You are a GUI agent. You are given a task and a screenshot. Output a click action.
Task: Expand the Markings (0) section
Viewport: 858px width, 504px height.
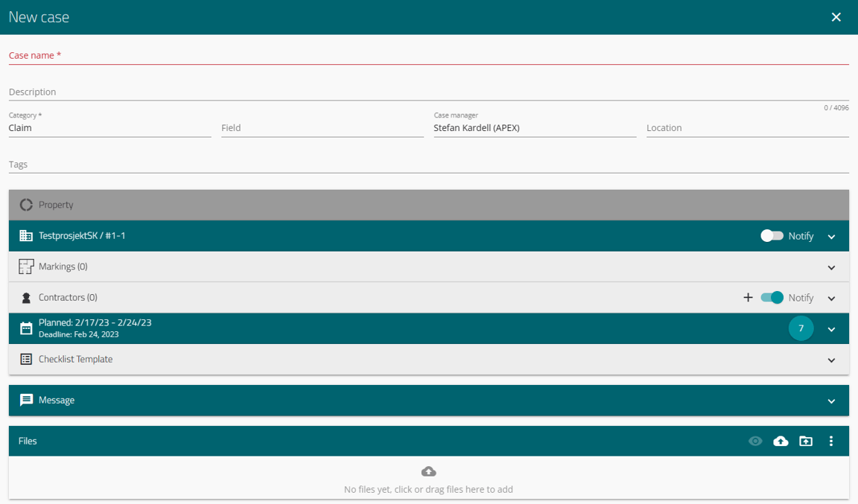[x=832, y=267]
